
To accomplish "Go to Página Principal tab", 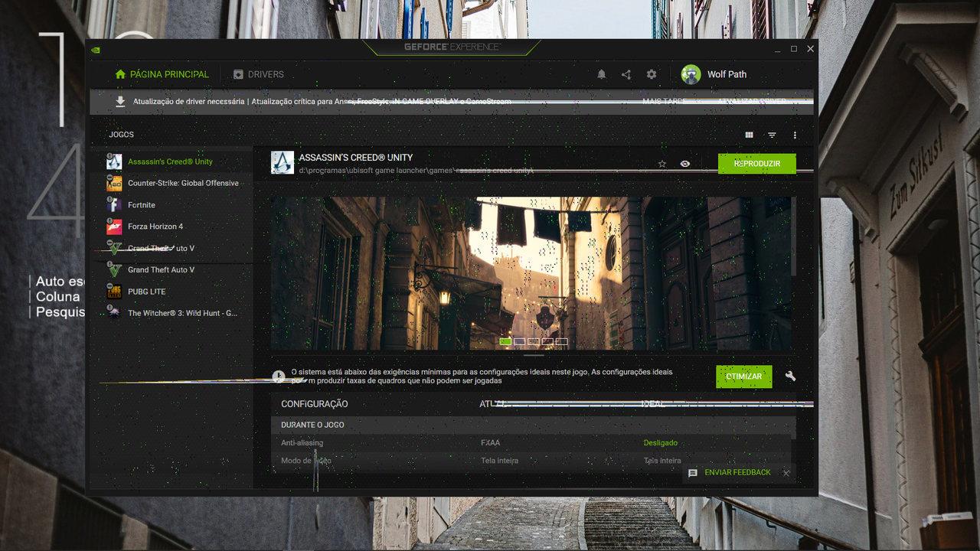I will click(162, 74).
